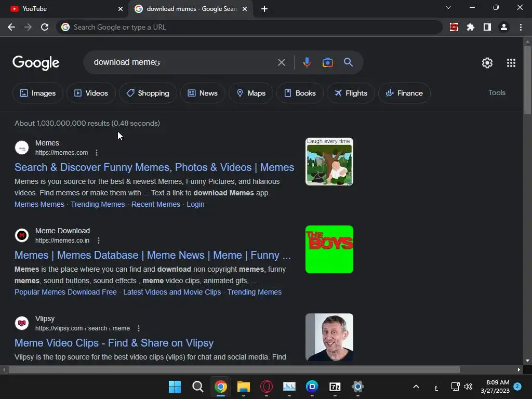Click the Peter Griffin meme thumbnail
The image size is (532, 399).
click(x=329, y=162)
